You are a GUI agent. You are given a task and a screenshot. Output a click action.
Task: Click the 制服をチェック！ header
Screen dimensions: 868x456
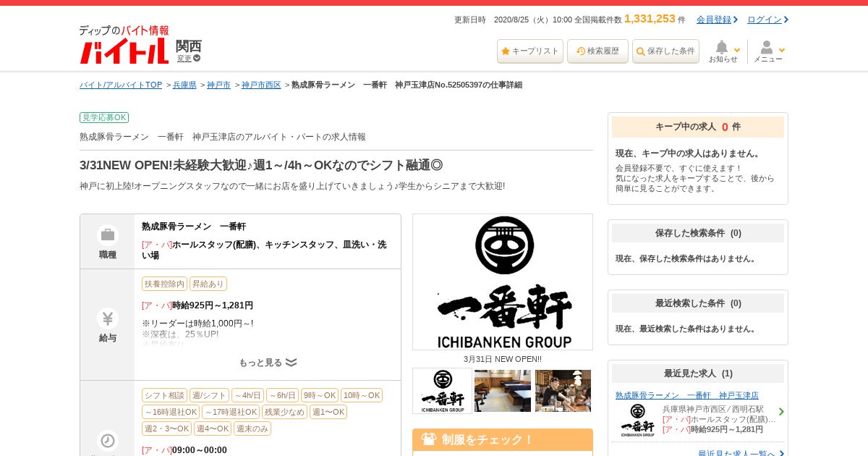pyautogui.click(x=503, y=439)
